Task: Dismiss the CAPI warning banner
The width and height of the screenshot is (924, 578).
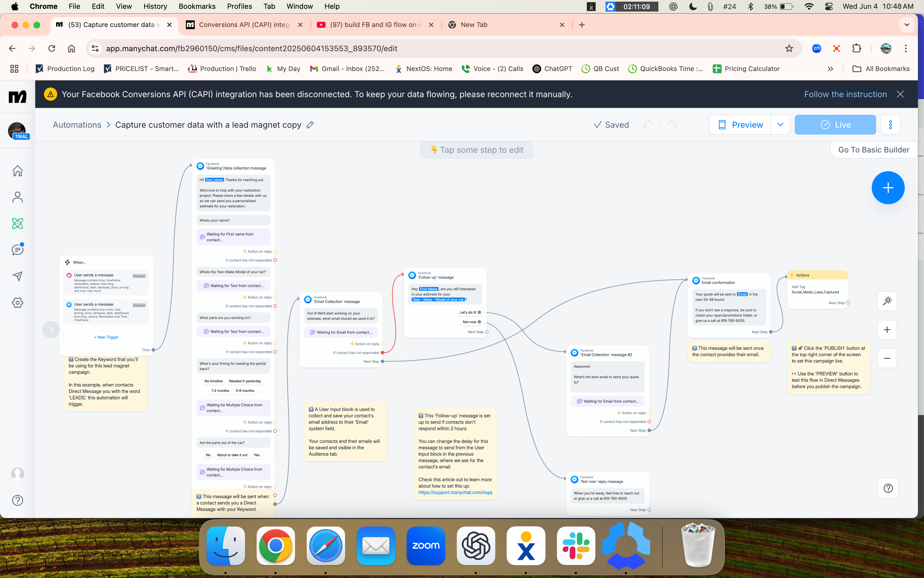Action: (900, 94)
